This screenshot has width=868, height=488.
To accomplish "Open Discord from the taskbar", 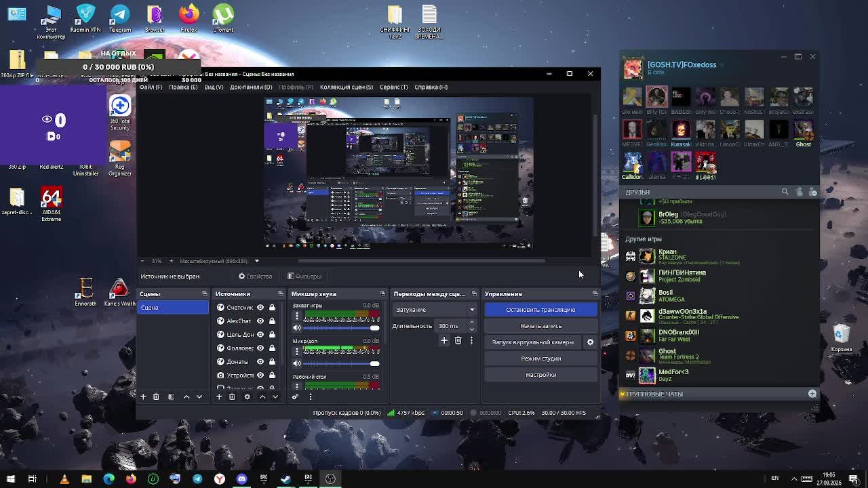I will [x=241, y=479].
